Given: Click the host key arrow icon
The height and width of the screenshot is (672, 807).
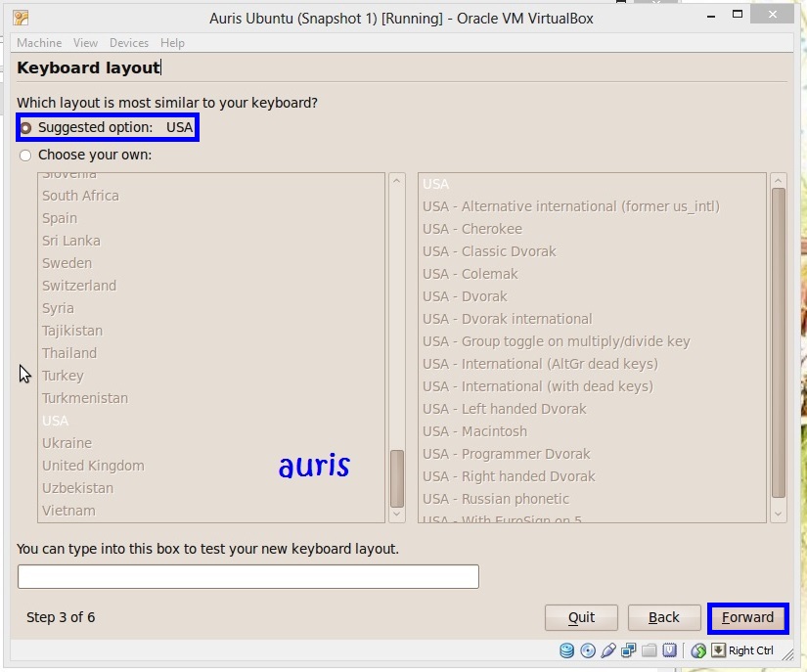Looking at the screenshot, I should pos(719,650).
